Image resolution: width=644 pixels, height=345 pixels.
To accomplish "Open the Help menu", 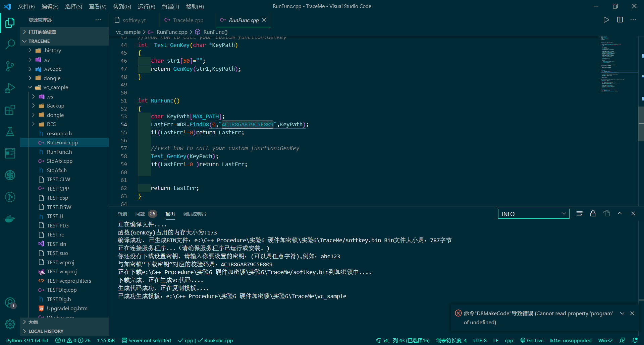I will pyautogui.click(x=195, y=6).
